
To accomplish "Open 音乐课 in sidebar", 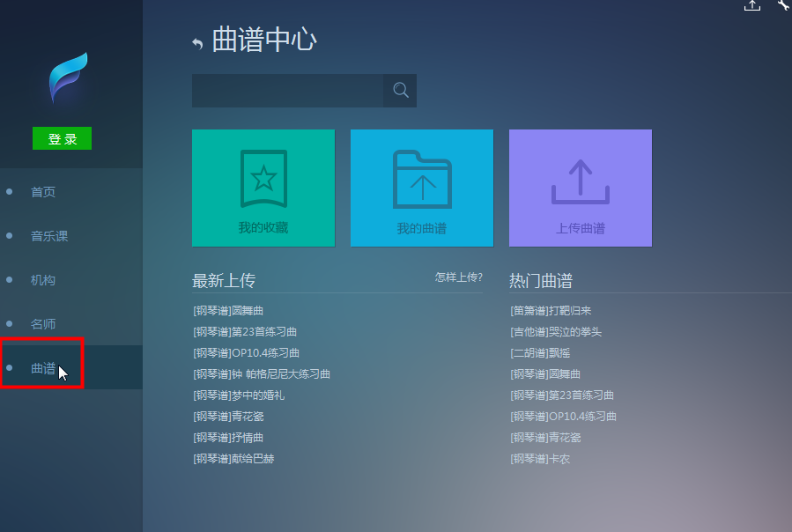I will coord(49,236).
